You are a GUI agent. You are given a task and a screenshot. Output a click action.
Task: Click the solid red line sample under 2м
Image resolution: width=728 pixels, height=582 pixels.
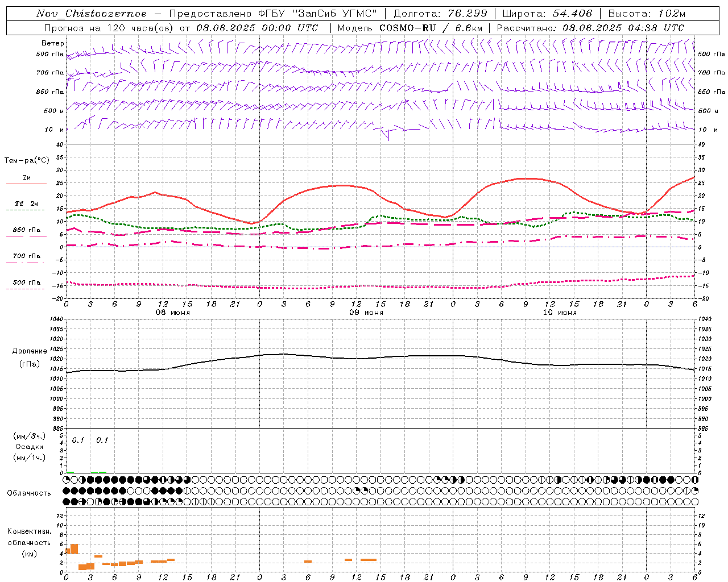[x=26, y=184]
